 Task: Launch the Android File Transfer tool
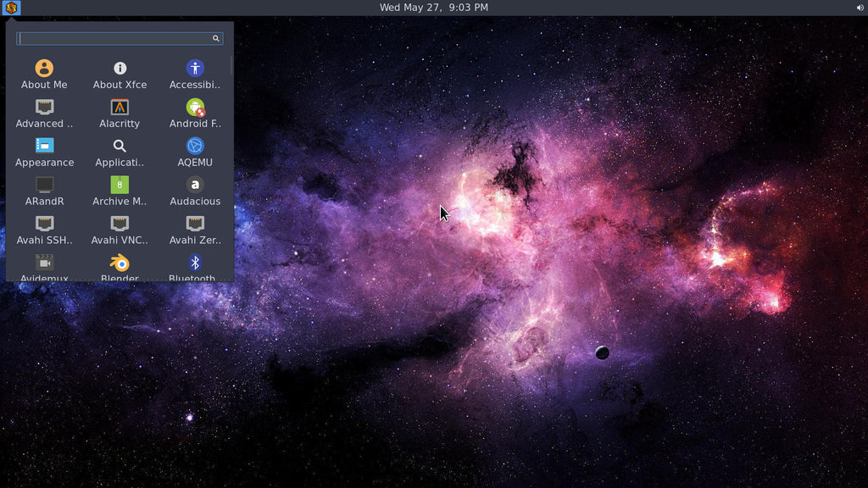pos(195,111)
